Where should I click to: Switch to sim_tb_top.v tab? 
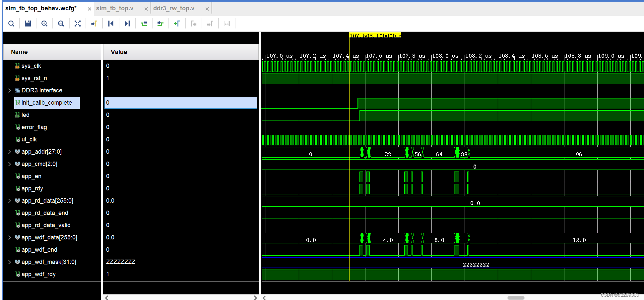115,8
